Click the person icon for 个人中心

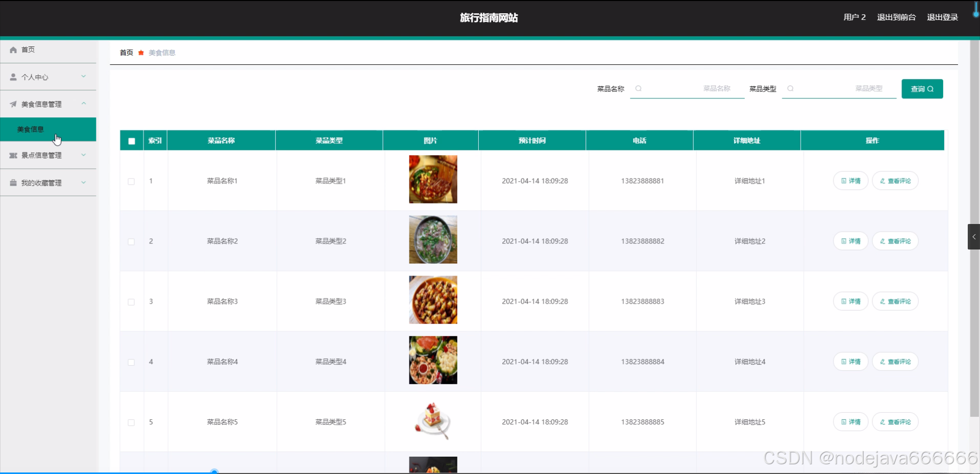coord(13,77)
